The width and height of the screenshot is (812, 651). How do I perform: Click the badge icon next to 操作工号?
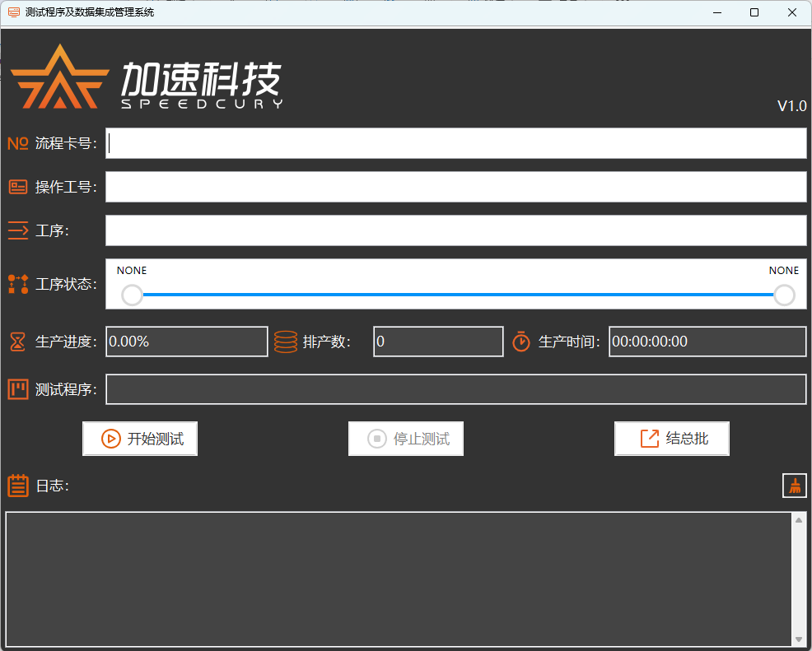[x=17, y=186]
